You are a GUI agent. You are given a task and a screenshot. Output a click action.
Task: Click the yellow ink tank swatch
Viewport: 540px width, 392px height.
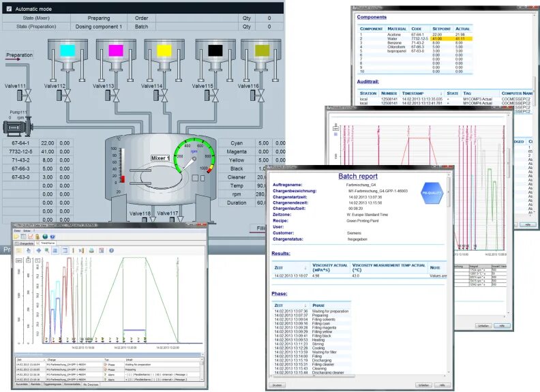[x=164, y=50]
